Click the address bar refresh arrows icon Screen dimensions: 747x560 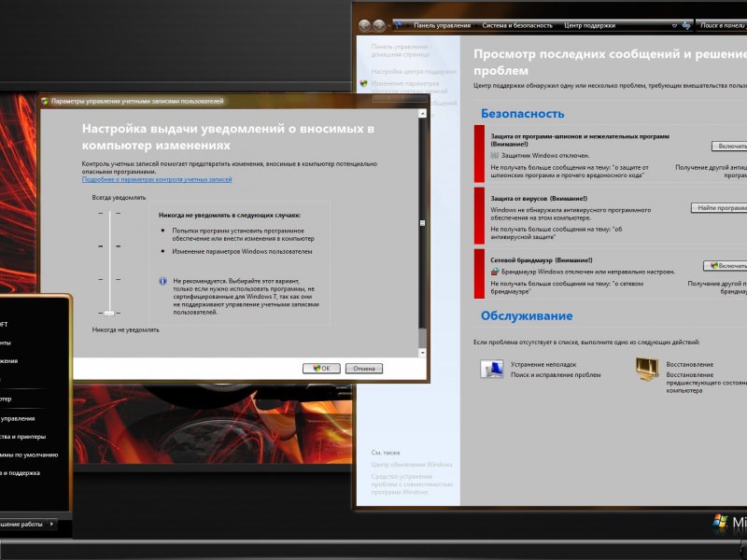coord(686,25)
